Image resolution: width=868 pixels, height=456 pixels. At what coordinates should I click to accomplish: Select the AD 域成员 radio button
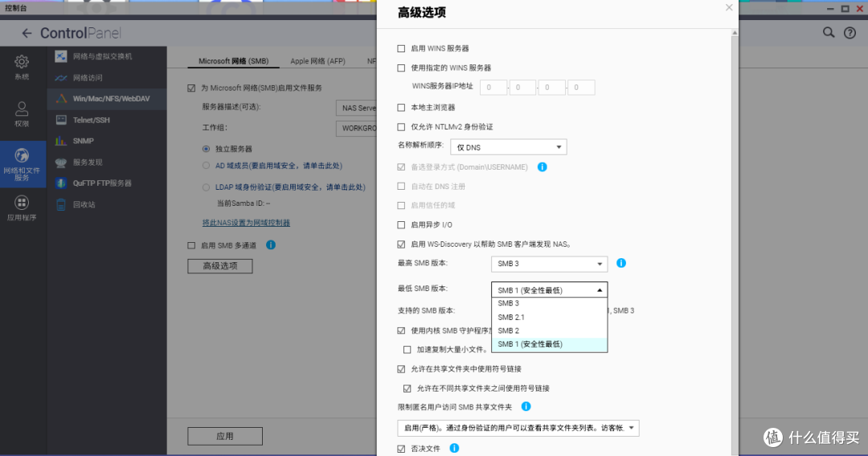tap(206, 166)
